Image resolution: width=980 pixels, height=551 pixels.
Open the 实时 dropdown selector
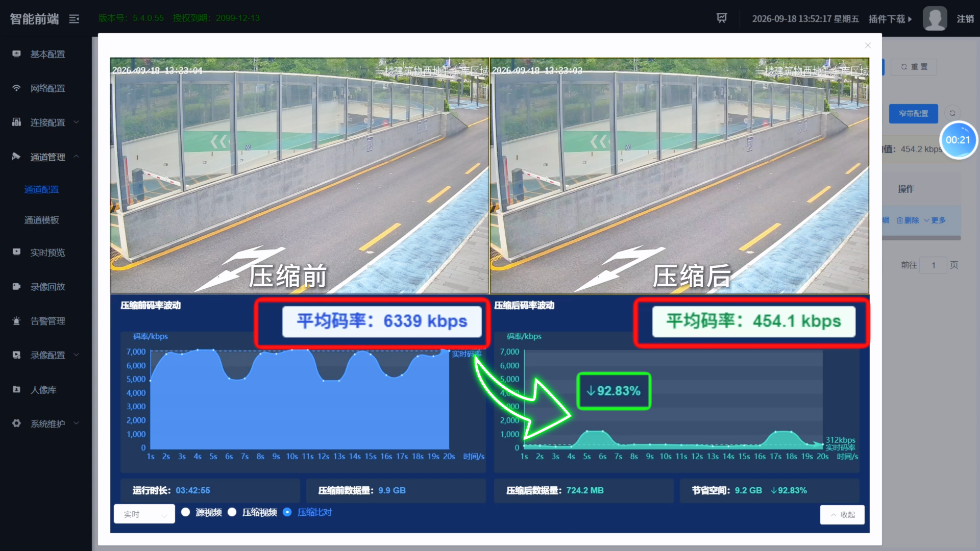[144, 514]
